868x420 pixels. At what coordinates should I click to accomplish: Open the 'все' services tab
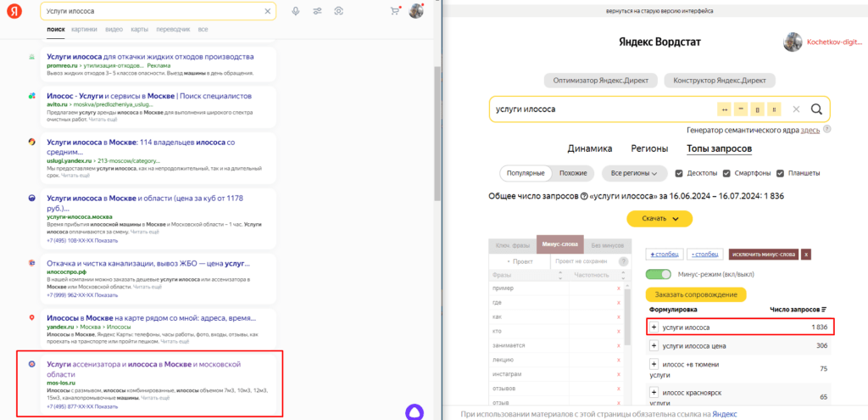coord(203,29)
